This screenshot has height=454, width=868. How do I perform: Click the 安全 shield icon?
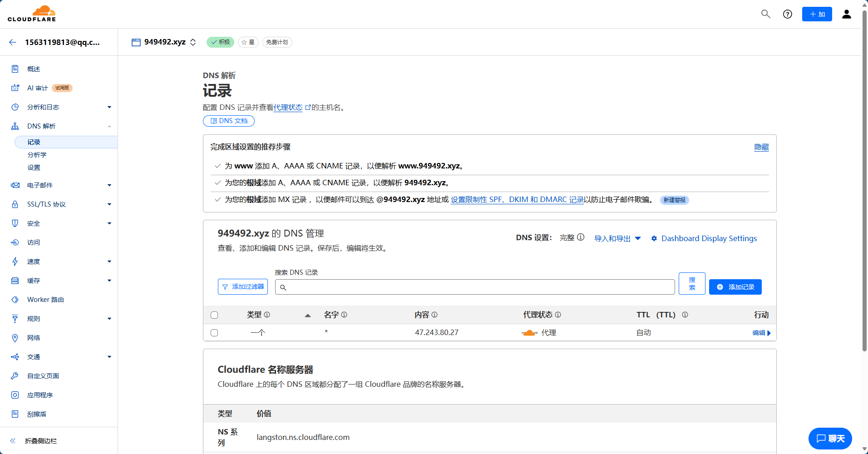tap(15, 223)
